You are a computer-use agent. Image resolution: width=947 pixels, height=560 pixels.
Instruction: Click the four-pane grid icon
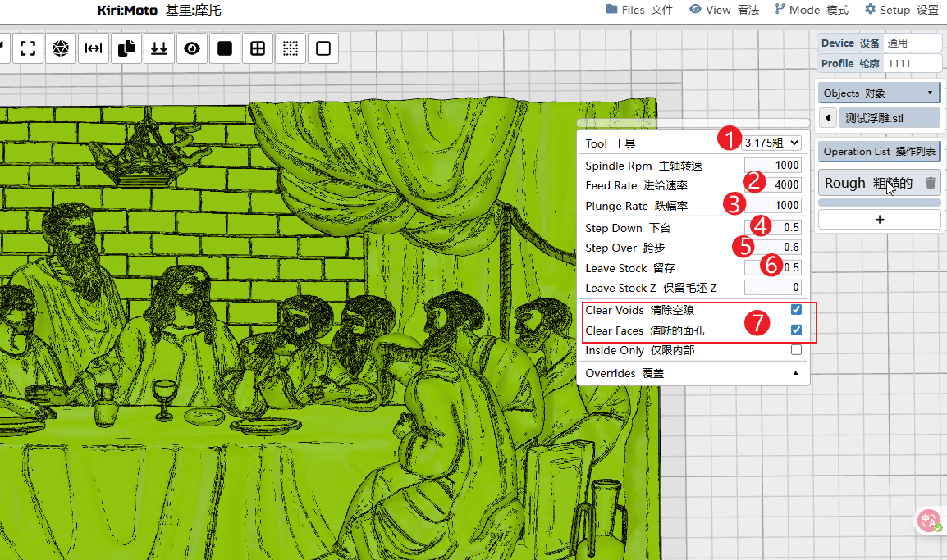(258, 49)
